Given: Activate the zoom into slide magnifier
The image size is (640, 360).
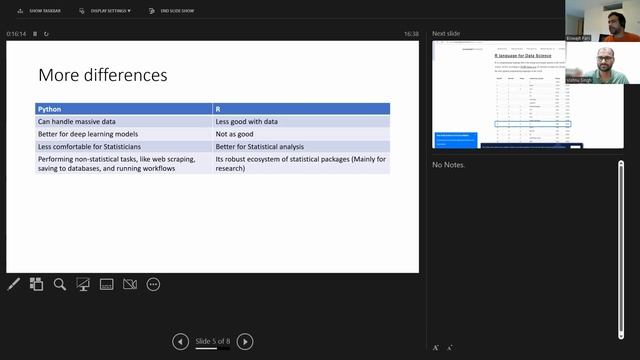Looking at the screenshot, I should [60, 284].
